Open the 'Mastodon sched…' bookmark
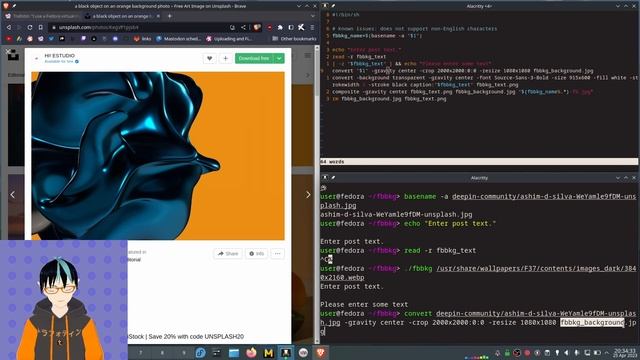The width and height of the screenshot is (640, 360). [178, 39]
